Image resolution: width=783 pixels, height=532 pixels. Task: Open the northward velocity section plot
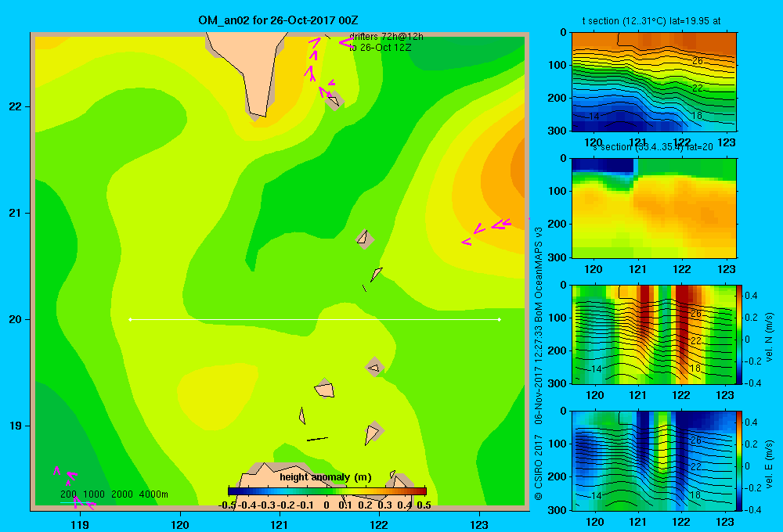[x=654, y=334]
